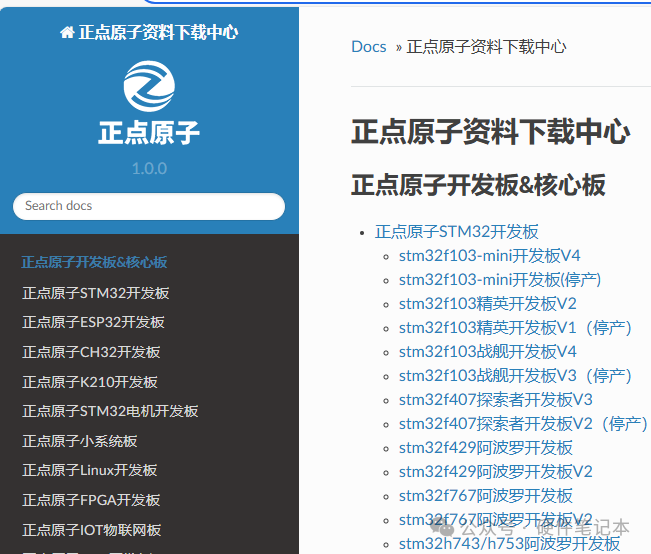Click the home icon in sidebar header
Screen dimensions: 651x554
[x=67, y=33]
